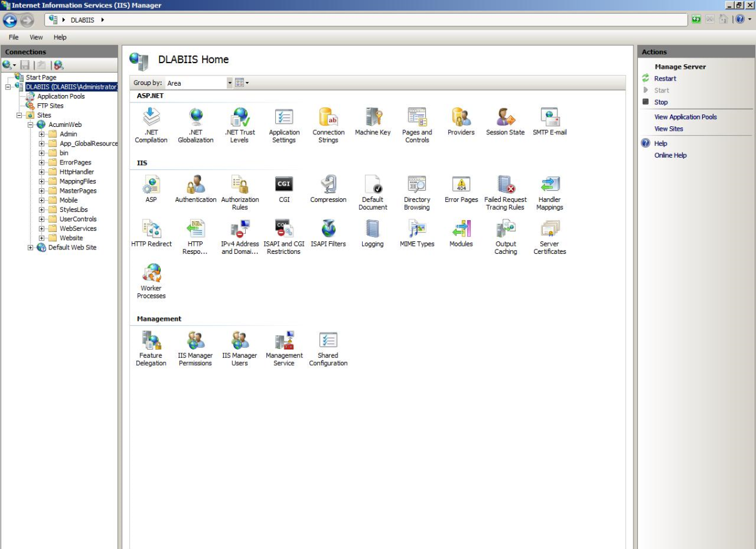Select the ErrorPages folder
This screenshot has height=549, width=756.
coord(75,163)
